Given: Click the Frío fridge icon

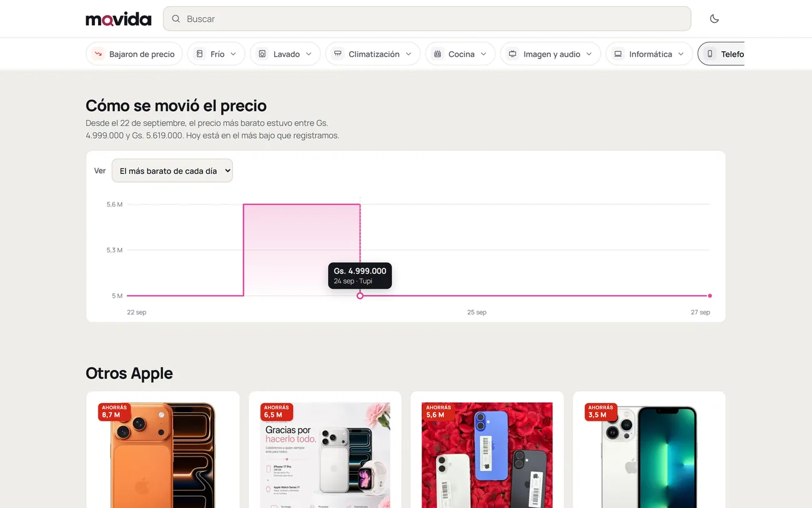Looking at the screenshot, I should tap(200, 54).
